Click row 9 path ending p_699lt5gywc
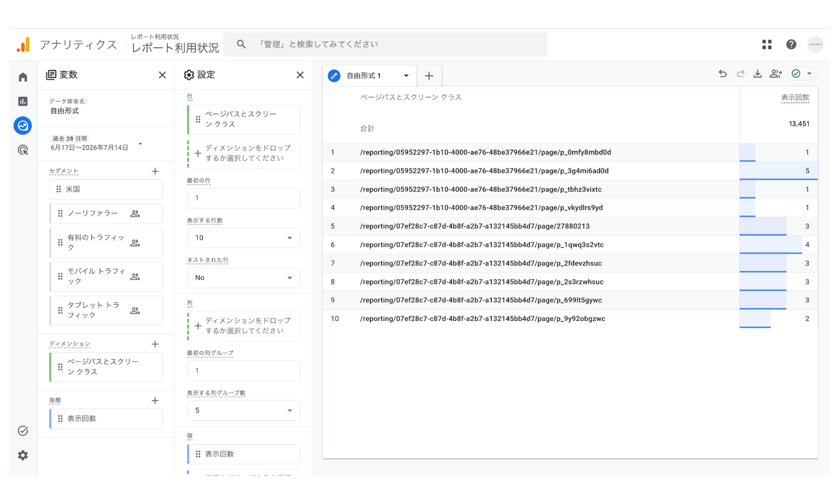The width and height of the screenshot is (840, 504). [481, 300]
